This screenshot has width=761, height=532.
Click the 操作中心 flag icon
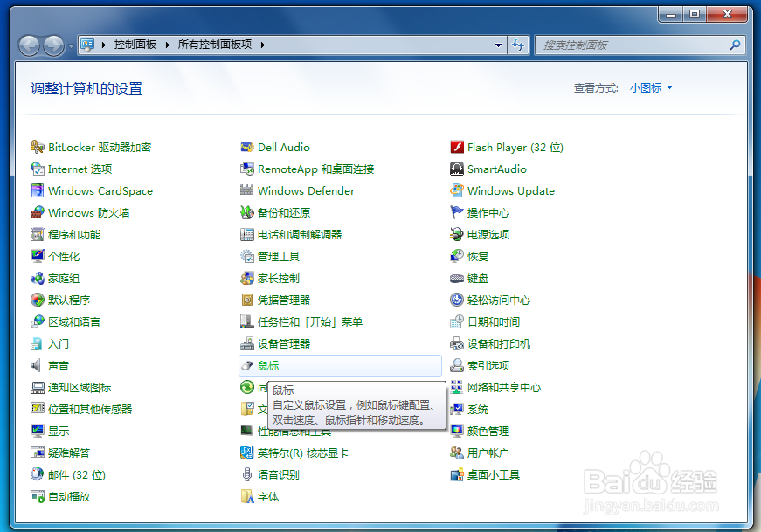point(457,212)
